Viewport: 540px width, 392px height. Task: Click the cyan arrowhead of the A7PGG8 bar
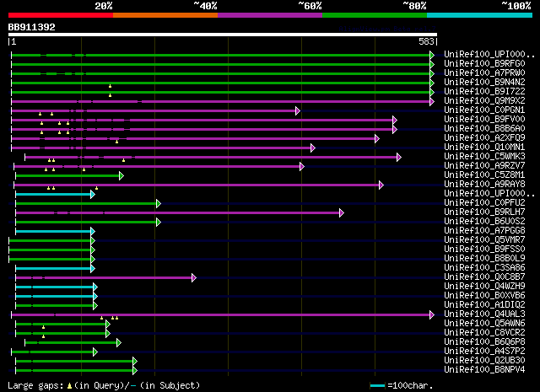[x=93, y=231]
